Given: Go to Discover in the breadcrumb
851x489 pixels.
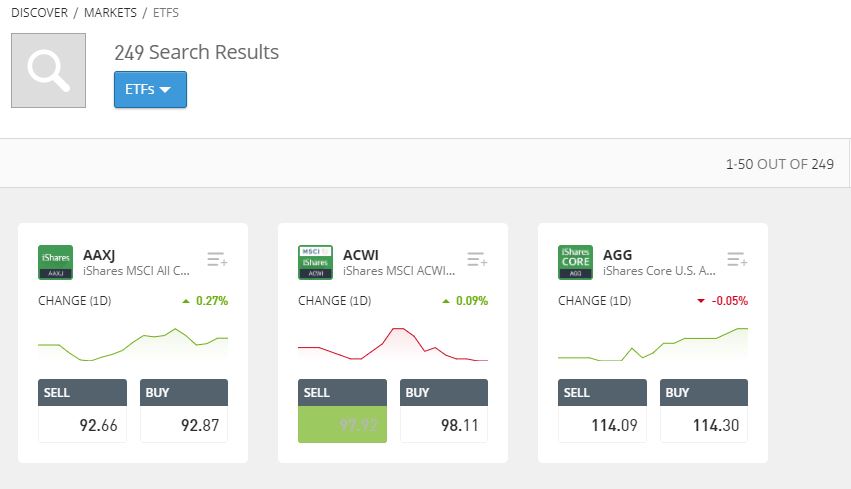Looking at the screenshot, I should 39,12.
